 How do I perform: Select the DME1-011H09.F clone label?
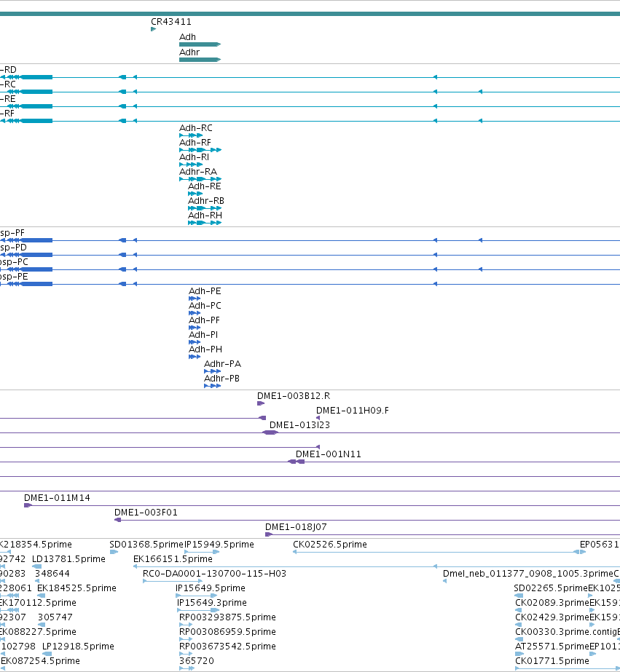[353, 411]
